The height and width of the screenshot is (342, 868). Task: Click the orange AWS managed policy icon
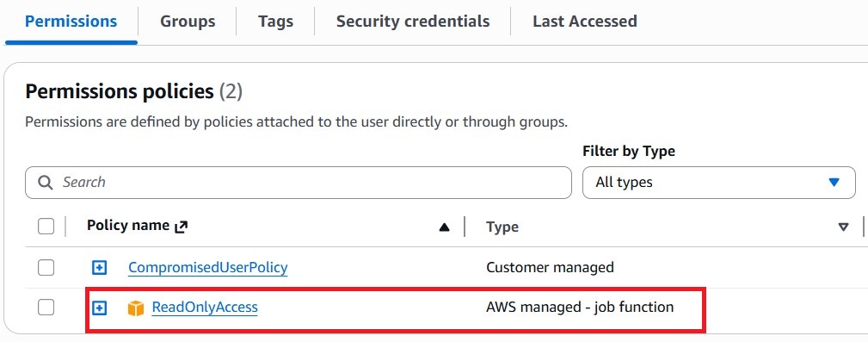pos(136,308)
